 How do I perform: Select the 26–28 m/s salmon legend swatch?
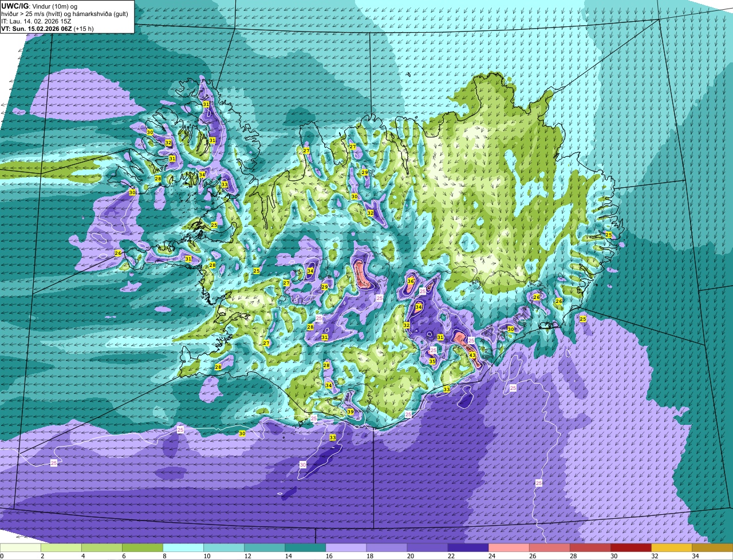click(549, 548)
